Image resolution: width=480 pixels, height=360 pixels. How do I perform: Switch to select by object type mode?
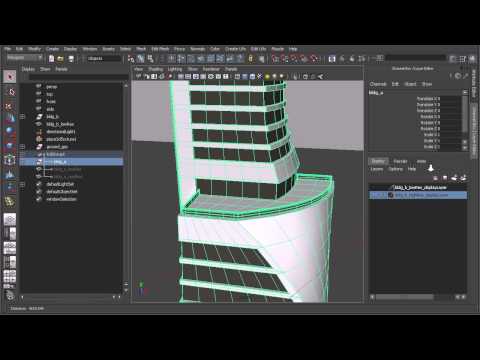[141, 59]
